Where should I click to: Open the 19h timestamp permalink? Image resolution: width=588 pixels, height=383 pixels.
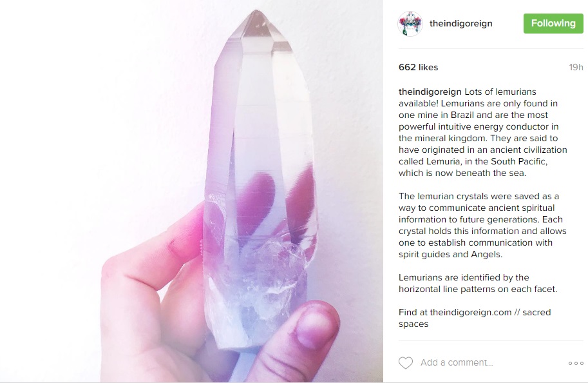(x=576, y=67)
